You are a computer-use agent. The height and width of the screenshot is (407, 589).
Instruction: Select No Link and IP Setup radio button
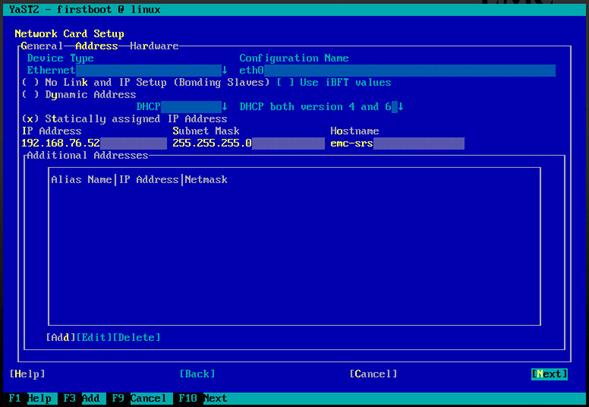(146, 82)
